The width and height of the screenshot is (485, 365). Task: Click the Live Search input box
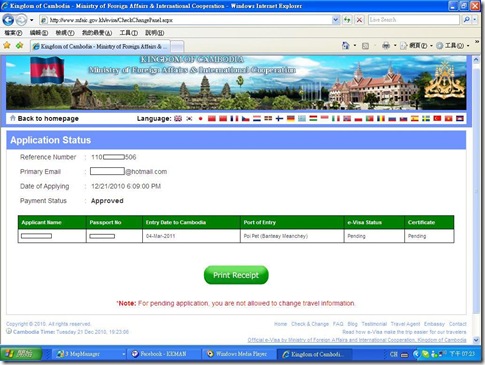click(414, 20)
